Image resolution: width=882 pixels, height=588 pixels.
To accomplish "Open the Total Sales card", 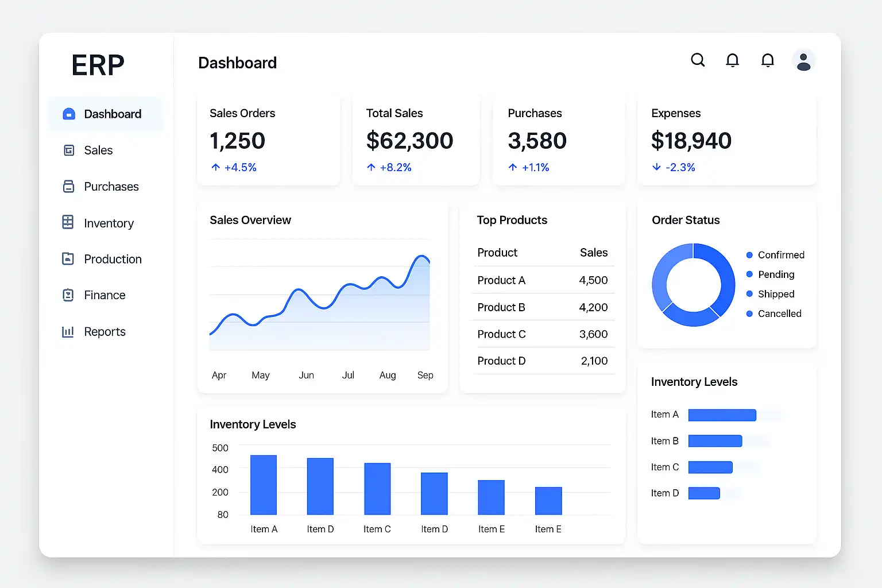I will click(x=416, y=140).
